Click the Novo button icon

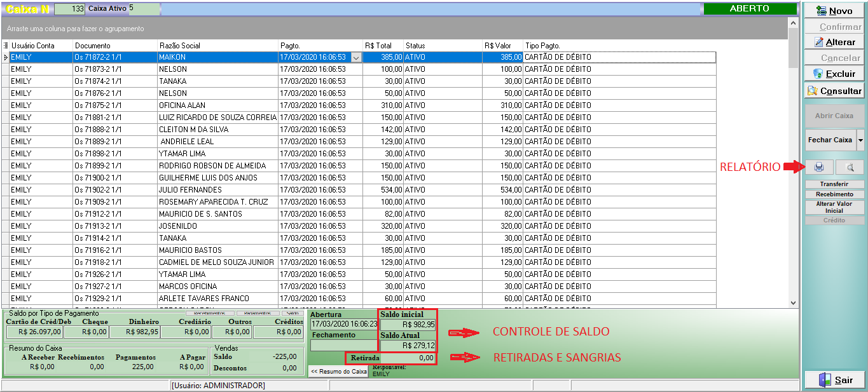(x=819, y=11)
